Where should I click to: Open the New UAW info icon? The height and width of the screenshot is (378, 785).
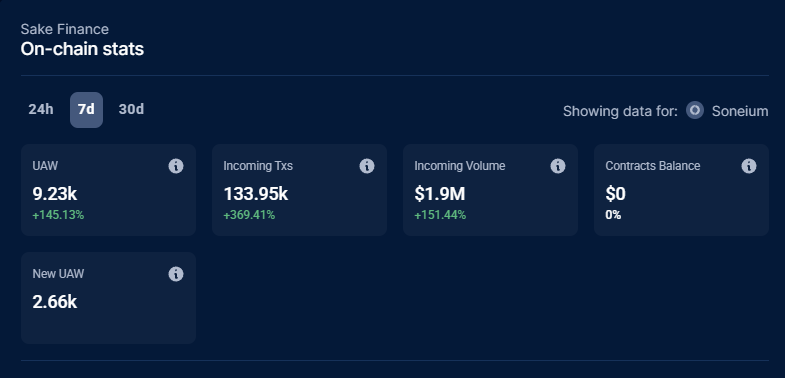pos(176,274)
